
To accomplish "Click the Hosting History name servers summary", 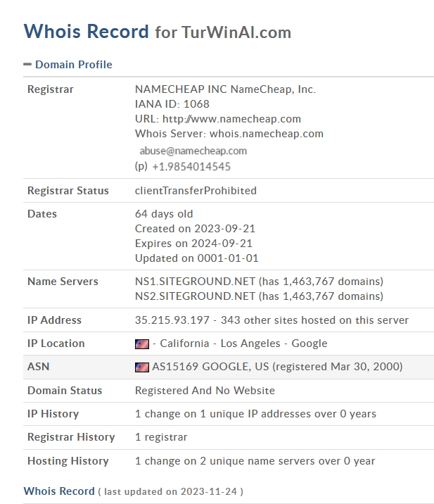I will pos(255,460).
